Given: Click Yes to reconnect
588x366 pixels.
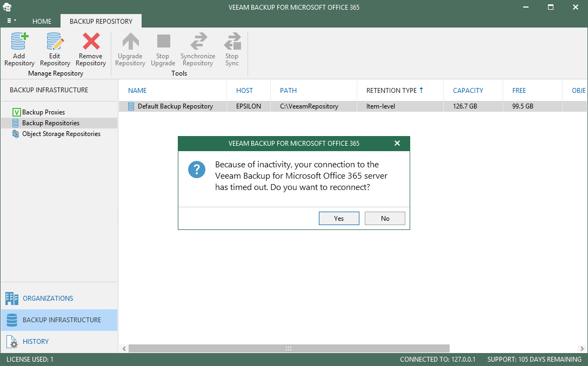Looking at the screenshot, I should click(339, 219).
